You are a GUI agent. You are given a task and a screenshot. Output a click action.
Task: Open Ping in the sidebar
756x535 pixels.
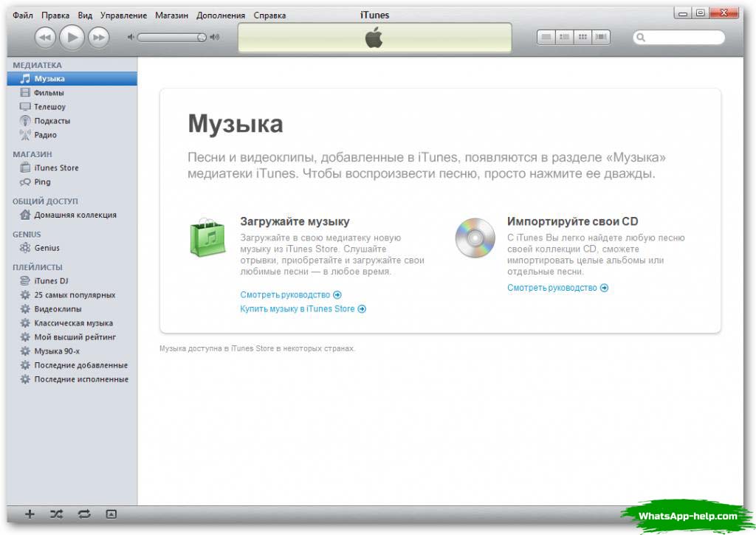[x=72, y=182]
